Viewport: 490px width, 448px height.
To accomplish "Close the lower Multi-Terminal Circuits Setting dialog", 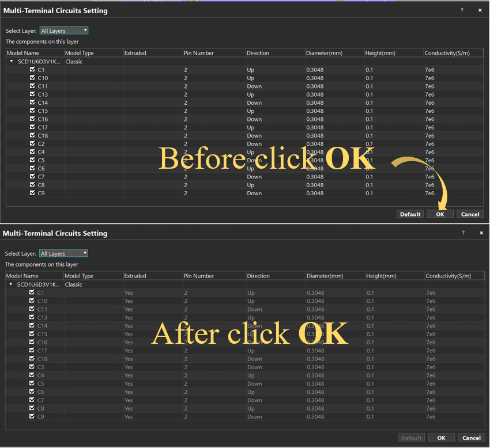I will (481, 233).
